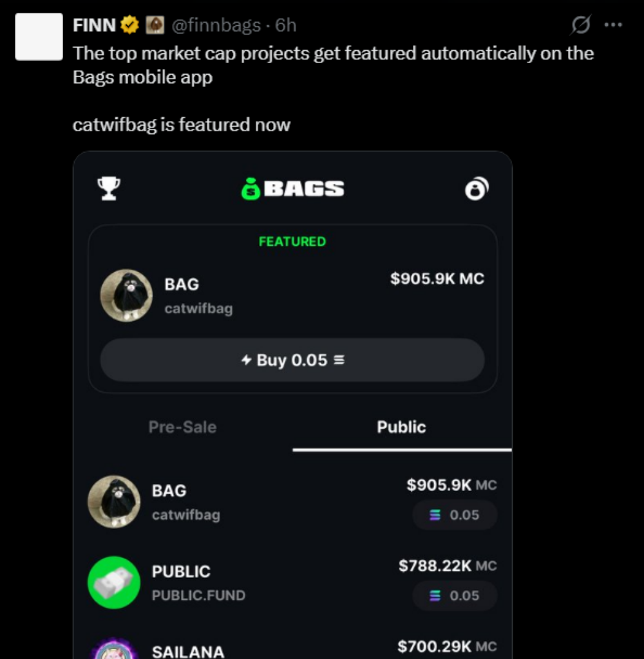
Task: Click BAG quick-buy 0.05 pill in list
Action: click(455, 515)
